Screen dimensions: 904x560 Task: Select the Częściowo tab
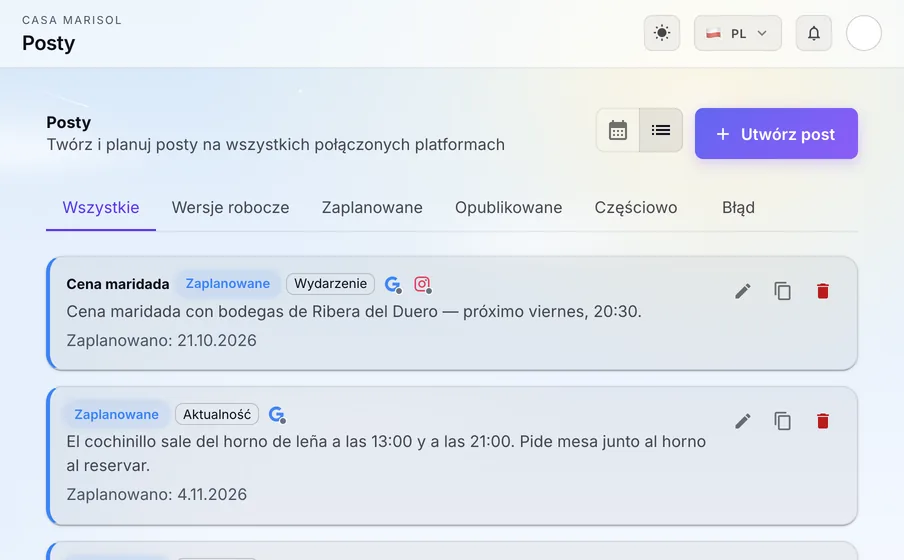636,208
